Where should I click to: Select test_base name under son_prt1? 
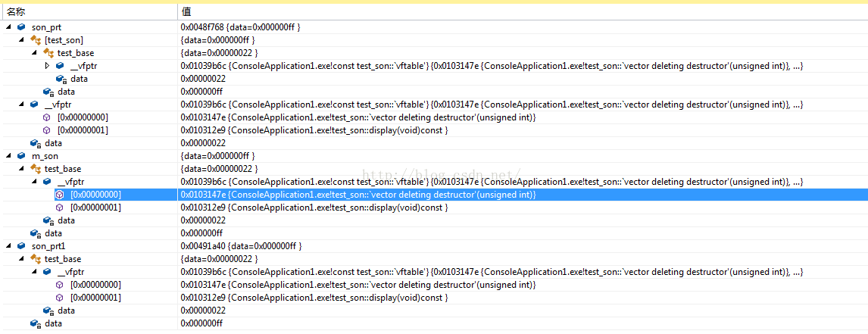click(x=63, y=259)
